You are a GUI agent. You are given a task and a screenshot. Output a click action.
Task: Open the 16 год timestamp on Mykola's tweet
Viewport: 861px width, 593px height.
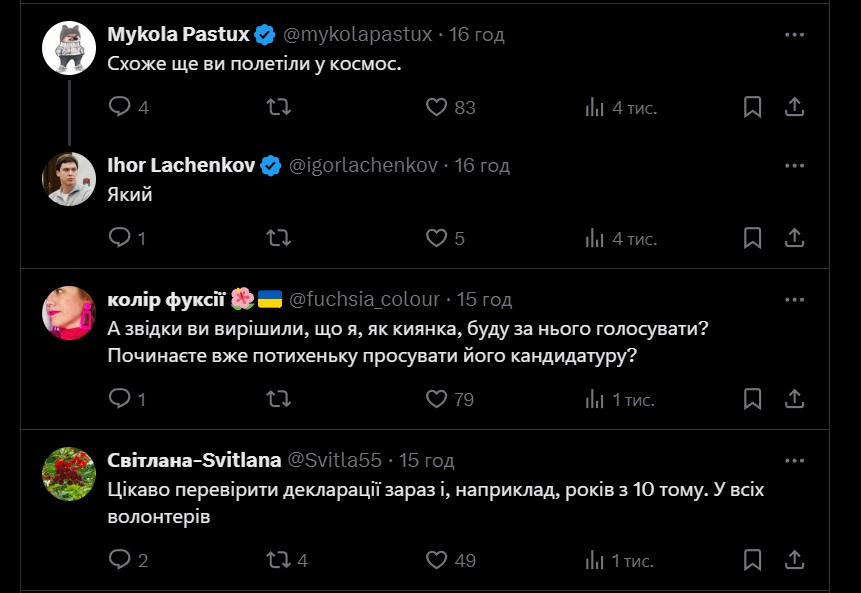(477, 34)
